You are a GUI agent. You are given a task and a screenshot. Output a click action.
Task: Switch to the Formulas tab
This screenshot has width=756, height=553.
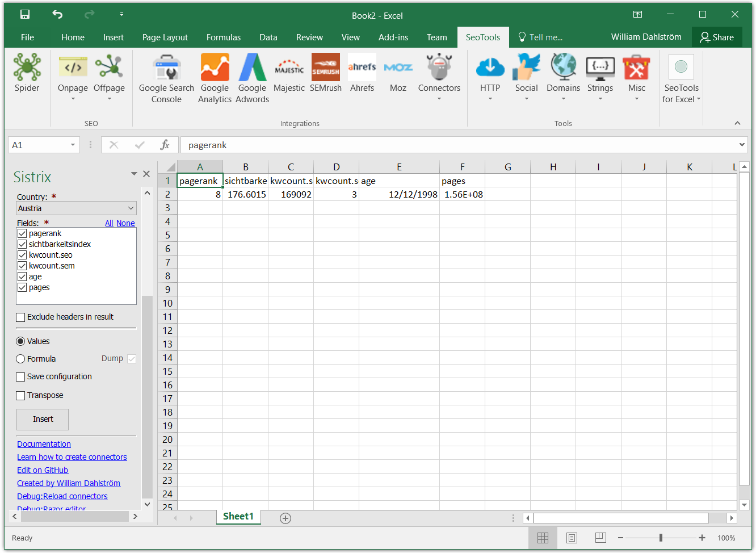tap(224, 37)
